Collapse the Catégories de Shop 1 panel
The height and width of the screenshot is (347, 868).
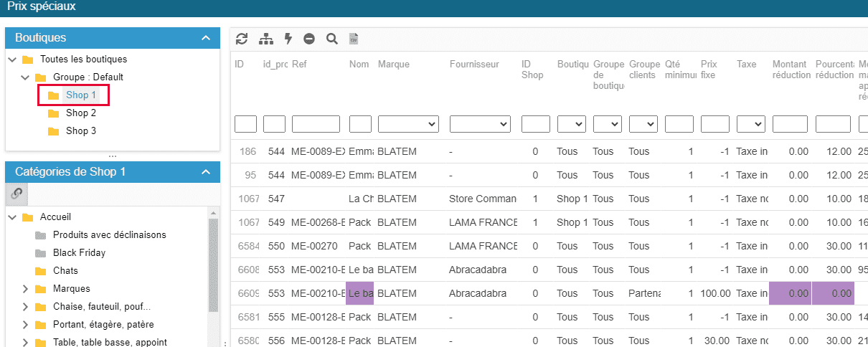click(x=206, y=172)
